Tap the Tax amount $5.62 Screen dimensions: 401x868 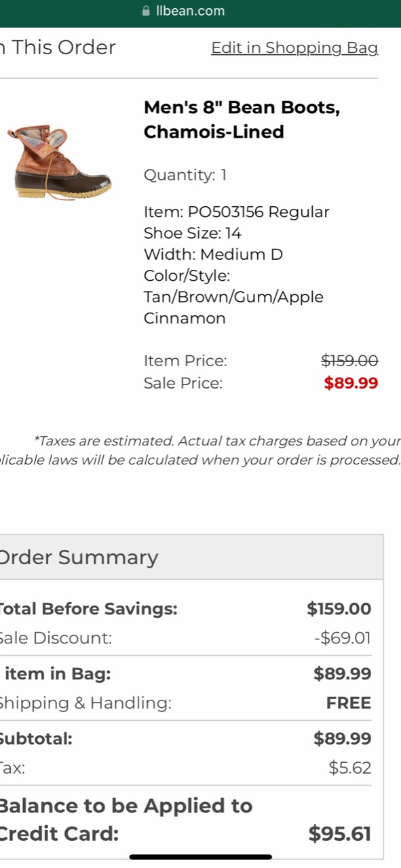[350, 768]
